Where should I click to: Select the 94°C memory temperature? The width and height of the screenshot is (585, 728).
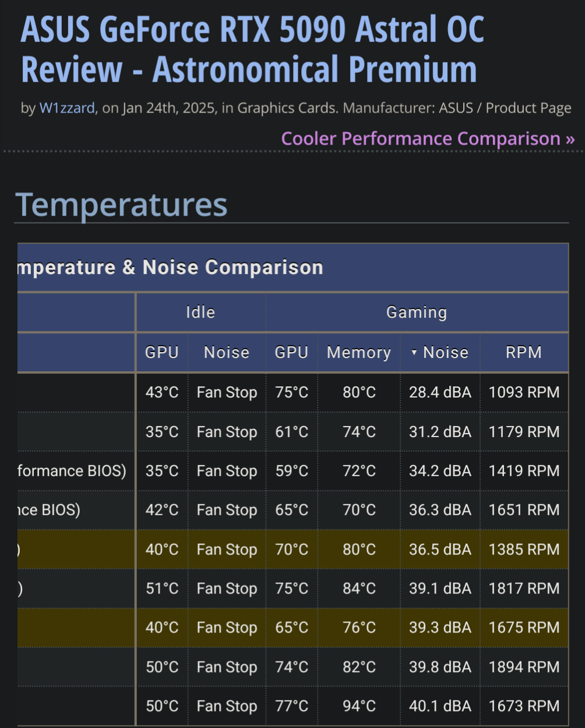click(359, 706)
